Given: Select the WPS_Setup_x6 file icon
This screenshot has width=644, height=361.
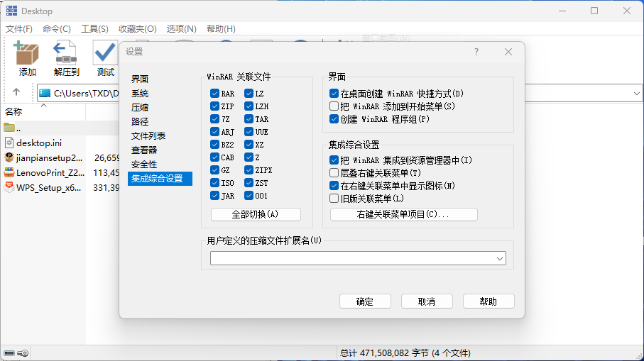Looking at the screenshot, I should [x=9, y=187].
